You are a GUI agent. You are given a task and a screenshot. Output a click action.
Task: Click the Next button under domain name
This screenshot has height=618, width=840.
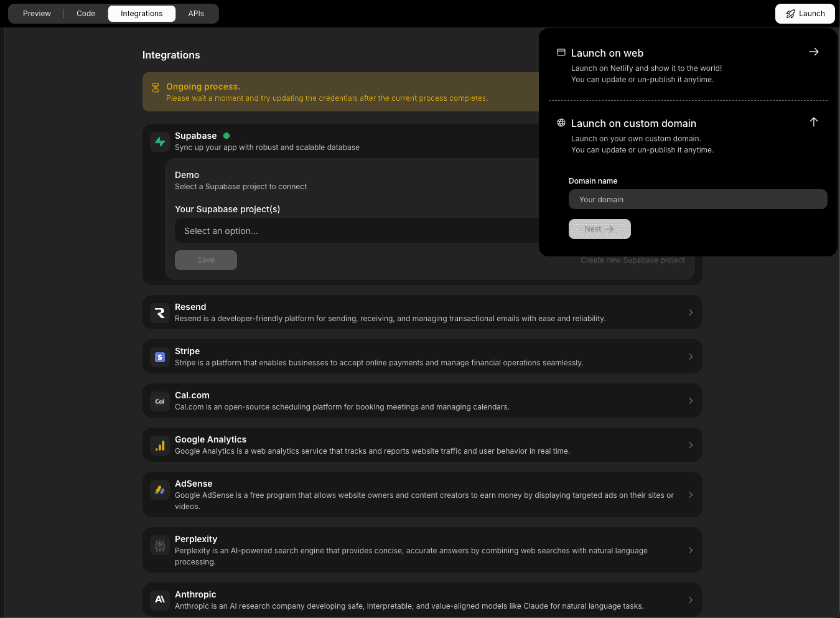[x=599, y=229]
